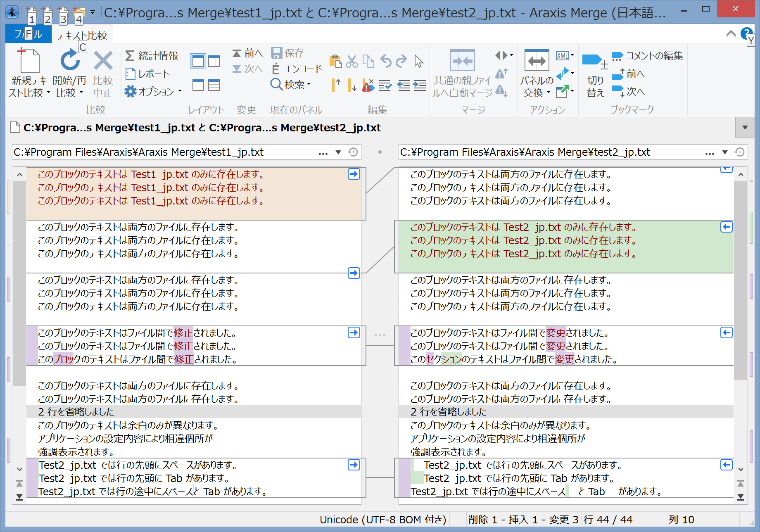Click the paste clipboard icon in 編集 group
Screen dimensions: 760x532
click(x=335, y=62)
